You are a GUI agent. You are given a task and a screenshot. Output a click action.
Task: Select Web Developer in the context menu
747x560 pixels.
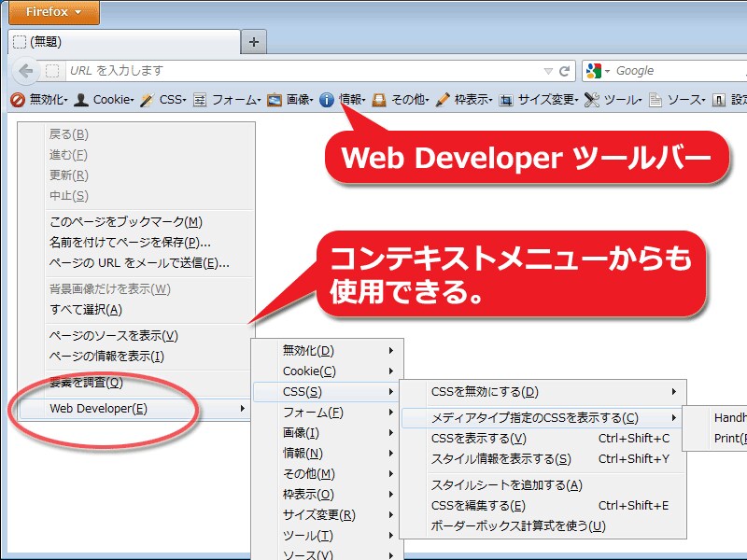click(x=98, y=408)
